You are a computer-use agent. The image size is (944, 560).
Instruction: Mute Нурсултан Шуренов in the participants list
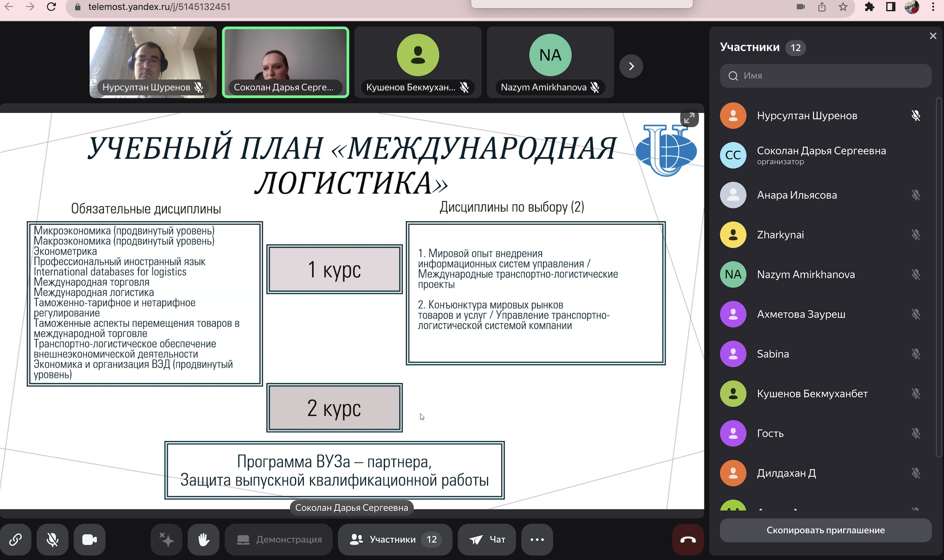916,115
